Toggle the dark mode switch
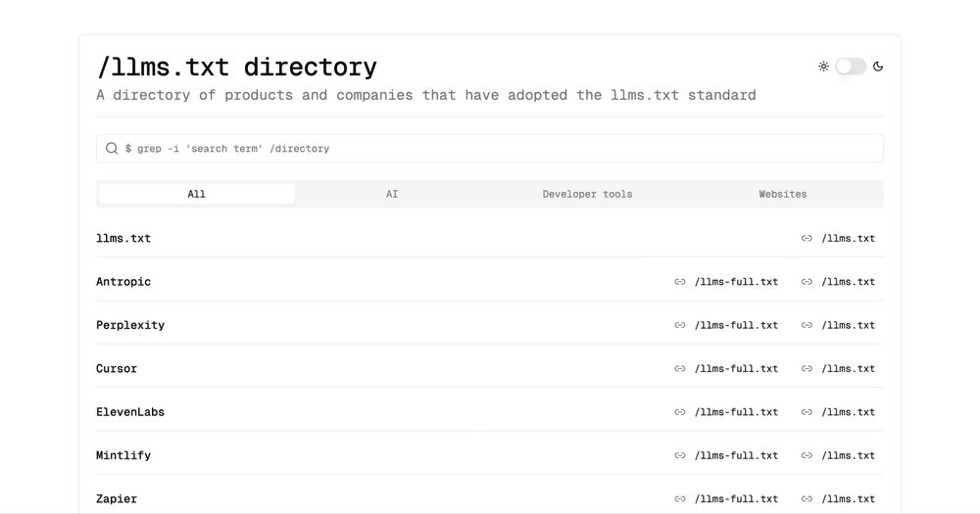This screenshot has height=514, width=980. pyautogui.click(x=851, y=67)
